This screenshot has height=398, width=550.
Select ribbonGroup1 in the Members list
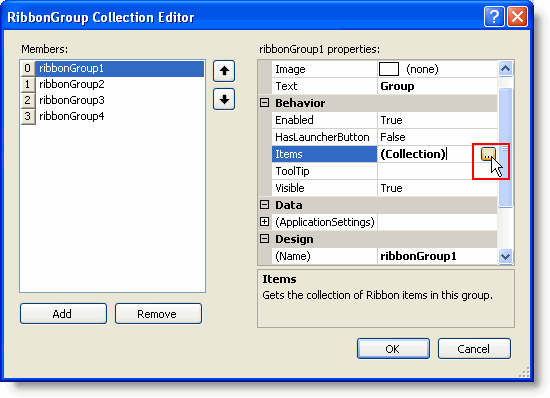coord(120,68)
